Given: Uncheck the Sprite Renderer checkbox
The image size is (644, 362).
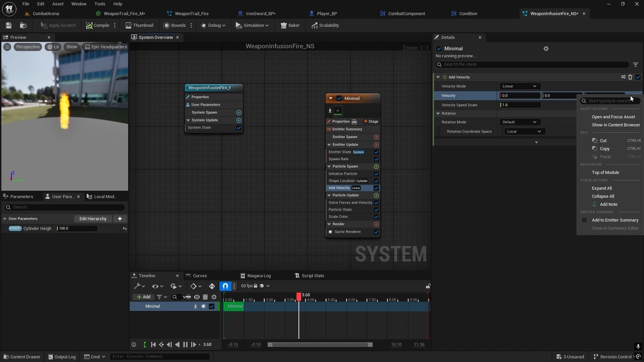Looking at the screenshot, I should pyautogui.click(x=376, y=232).
